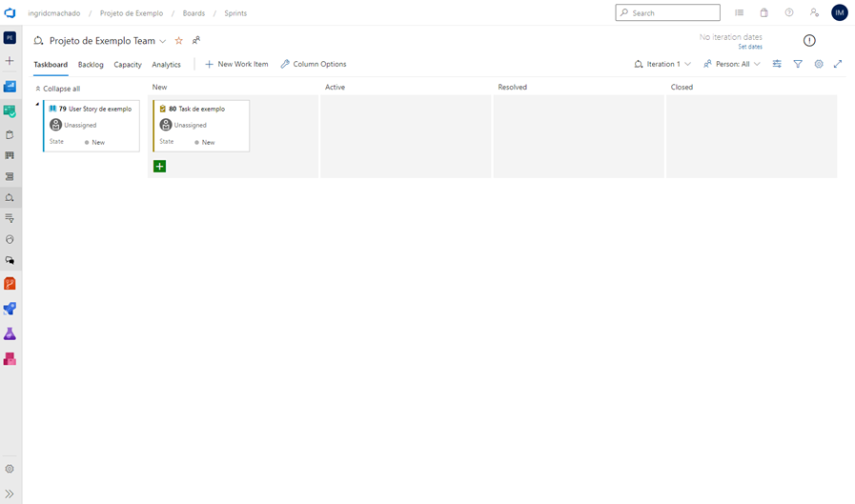
Task: Click the Active column header
Action: tap(335, 88)
